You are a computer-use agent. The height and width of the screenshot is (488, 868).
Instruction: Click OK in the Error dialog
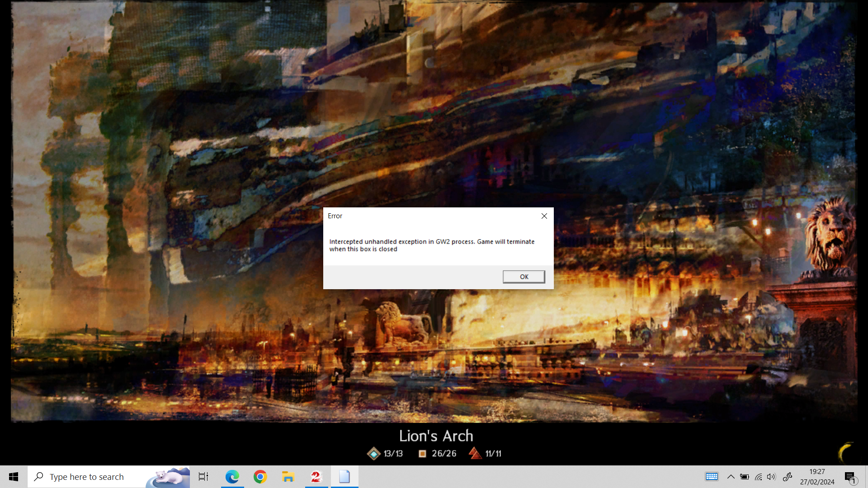[524, 277]
